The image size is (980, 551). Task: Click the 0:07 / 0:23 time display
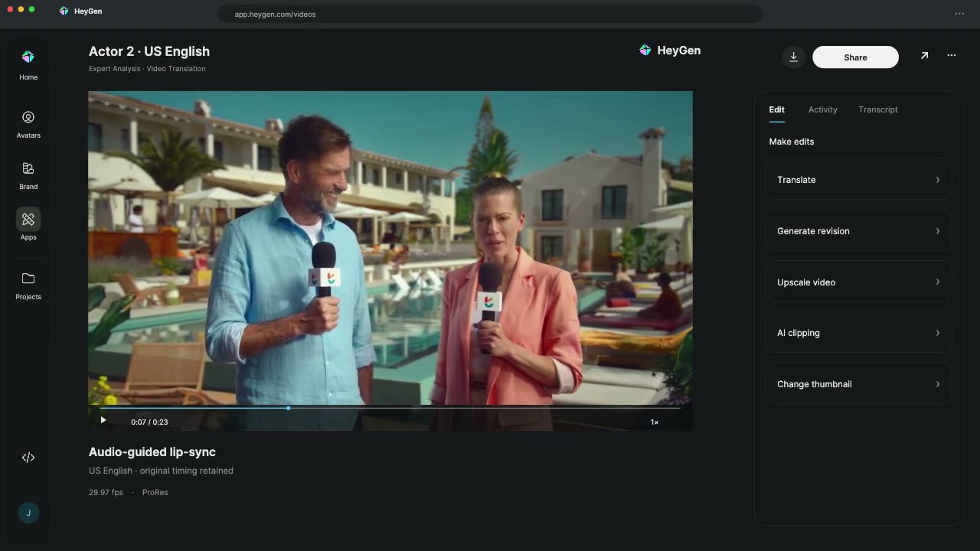click(x=149, y=422)
